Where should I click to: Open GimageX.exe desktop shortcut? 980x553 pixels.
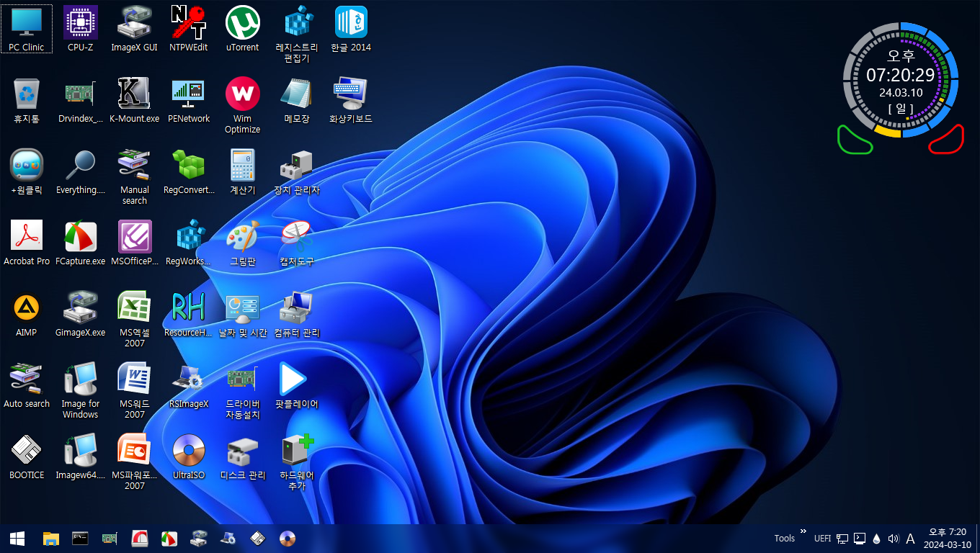[x=81, y=315]
